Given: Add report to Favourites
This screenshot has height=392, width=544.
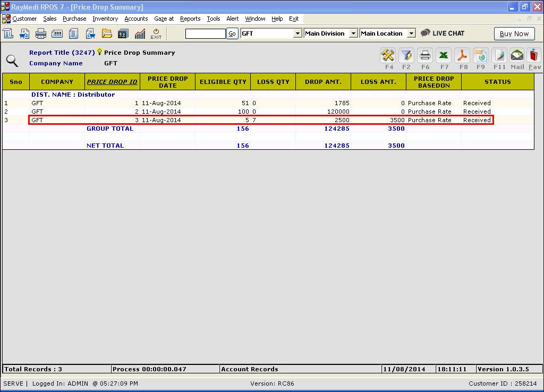Looking at the screenshot, I should [x=534, y=55].
